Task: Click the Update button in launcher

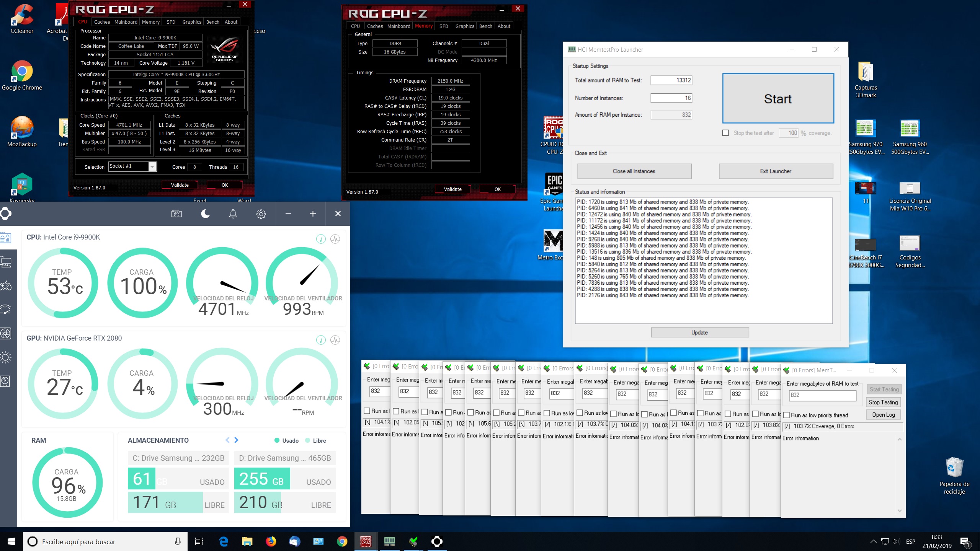Action: click(x=699, y=333)
